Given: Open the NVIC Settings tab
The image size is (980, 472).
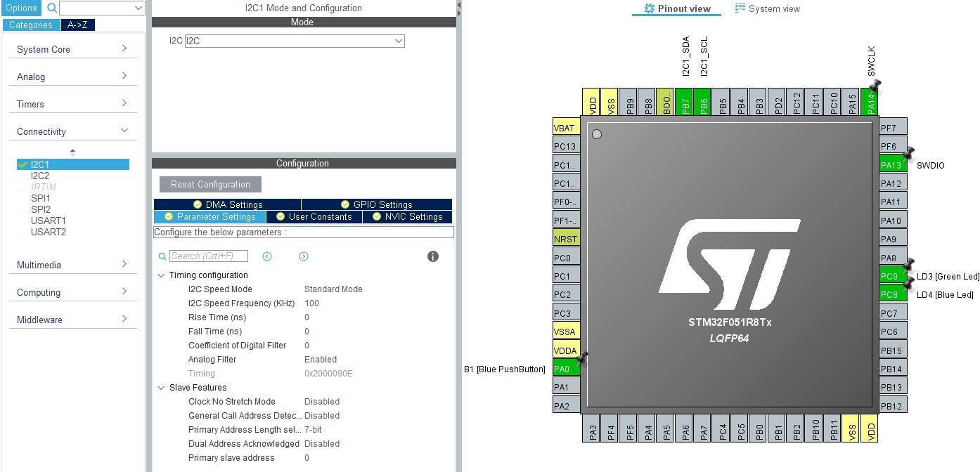Looking at the screenshot, I should coord(407,217).
